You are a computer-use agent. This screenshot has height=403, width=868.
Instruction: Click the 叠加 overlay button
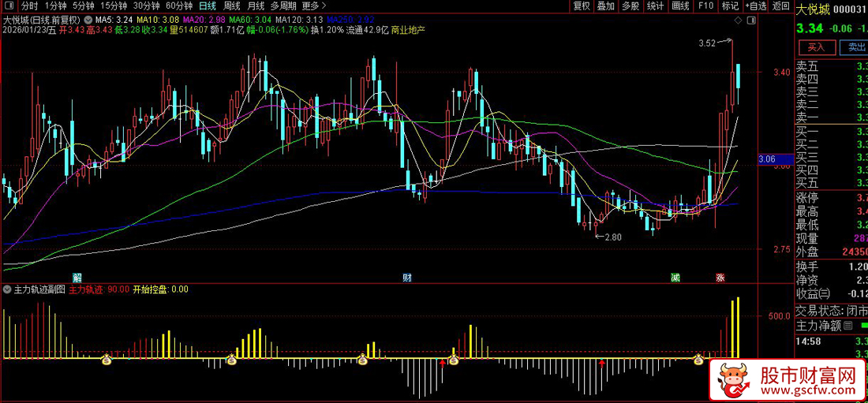(605, 6)
